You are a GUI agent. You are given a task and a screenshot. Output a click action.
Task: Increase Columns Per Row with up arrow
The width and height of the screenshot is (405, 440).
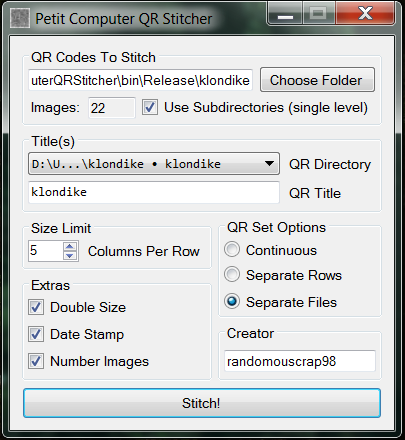pos(70,247)
